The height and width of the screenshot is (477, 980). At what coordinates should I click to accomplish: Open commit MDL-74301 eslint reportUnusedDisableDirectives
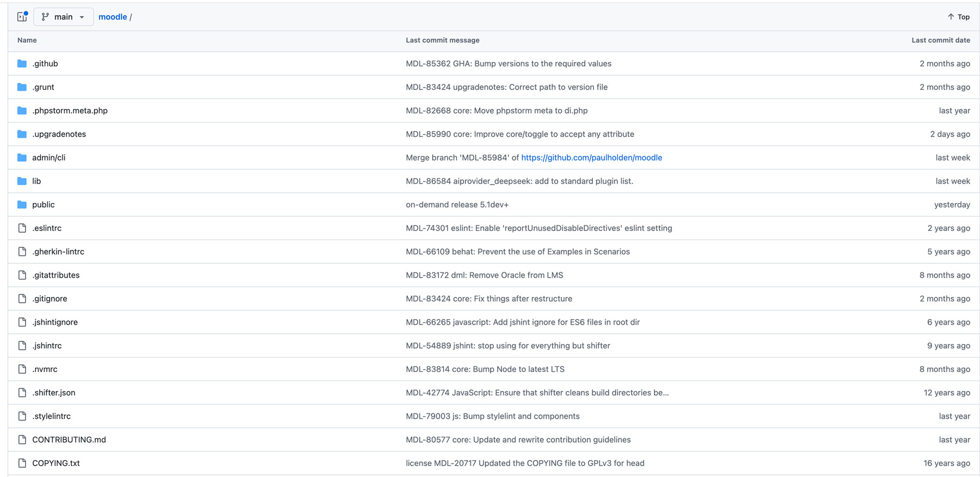coord(539,228)
